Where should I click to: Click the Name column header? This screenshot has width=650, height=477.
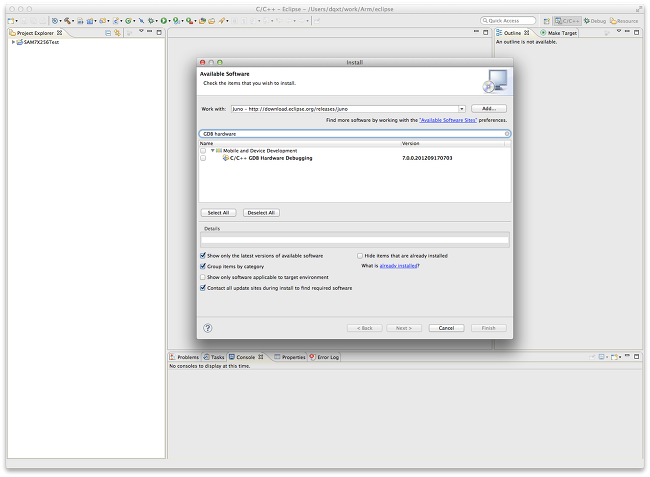click(299, 143)
